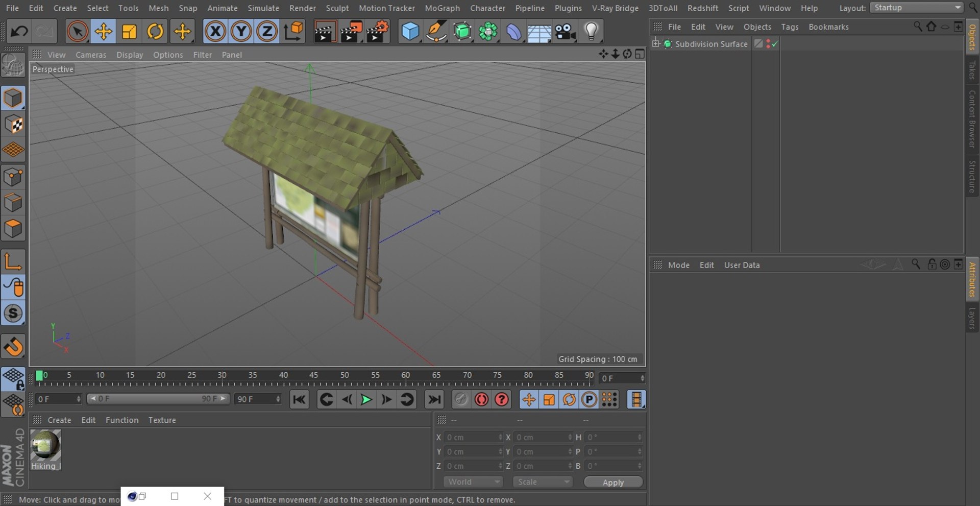Screen dimensions: 980x506
Task: Click the X position input field
Action: tap(473, 437)
